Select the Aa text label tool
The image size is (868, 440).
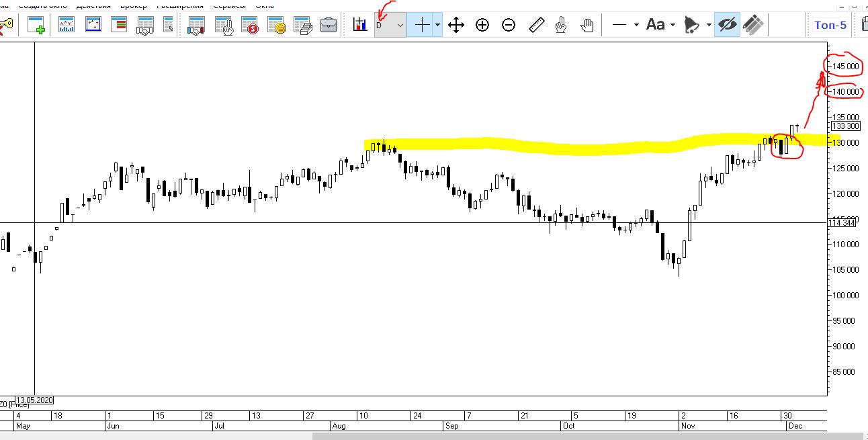656,26
